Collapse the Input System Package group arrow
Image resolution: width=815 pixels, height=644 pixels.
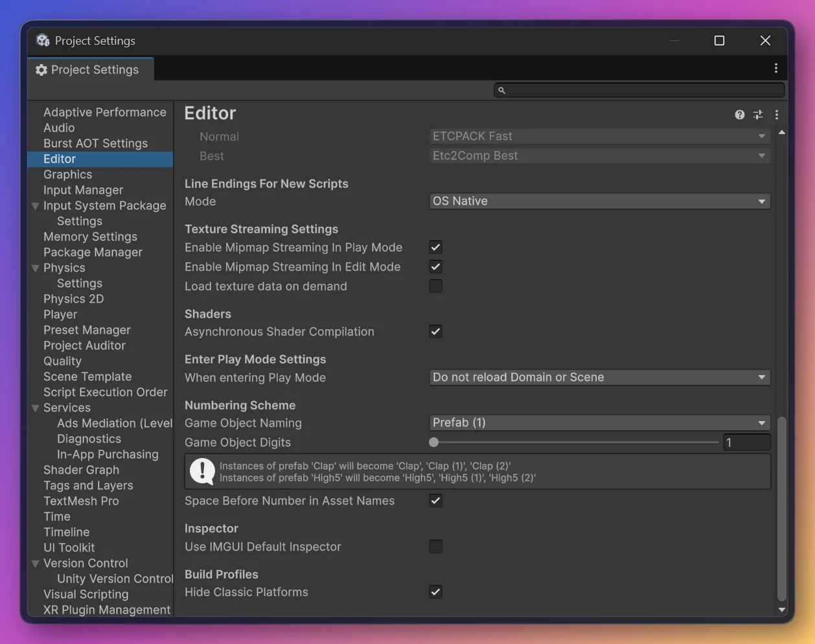click(36, 206)
